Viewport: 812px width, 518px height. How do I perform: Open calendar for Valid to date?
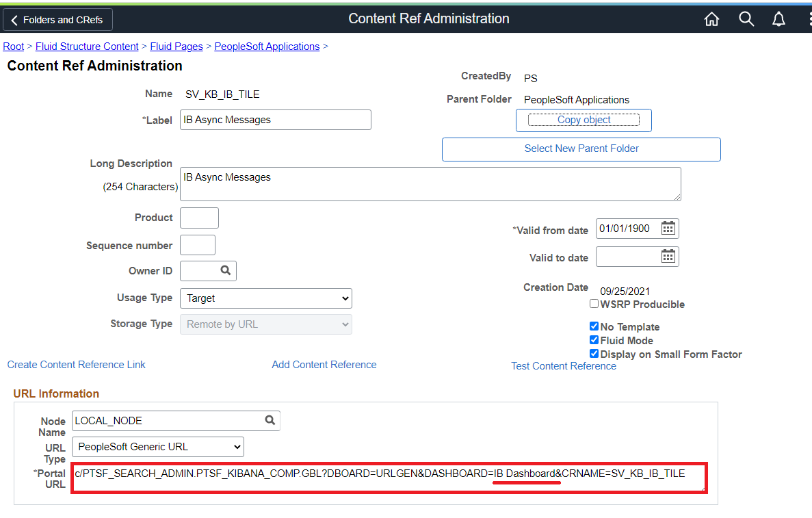point(668,257)
